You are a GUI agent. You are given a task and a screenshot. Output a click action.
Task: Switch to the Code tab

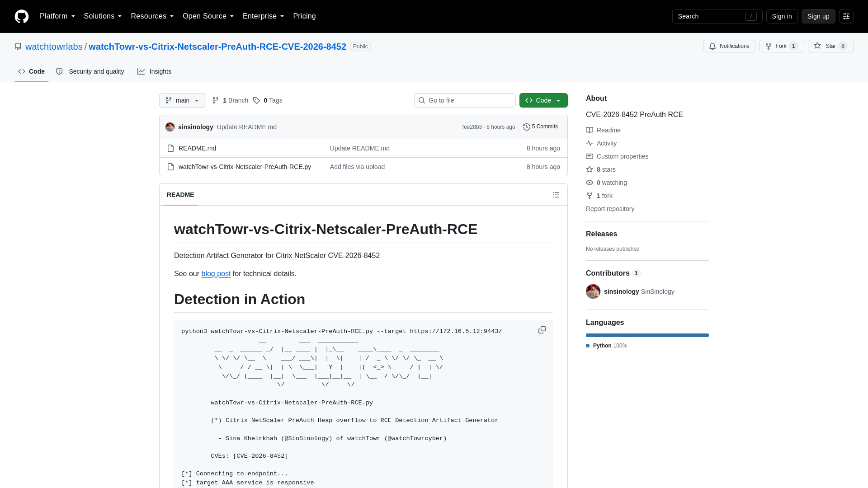[x=32, y=71]
